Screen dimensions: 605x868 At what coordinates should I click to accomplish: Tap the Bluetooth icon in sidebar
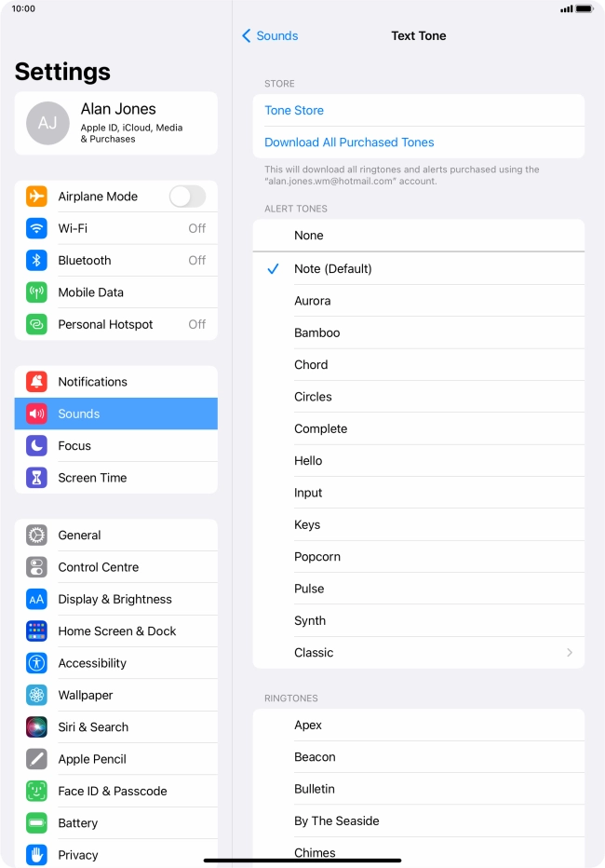point(36,260)
